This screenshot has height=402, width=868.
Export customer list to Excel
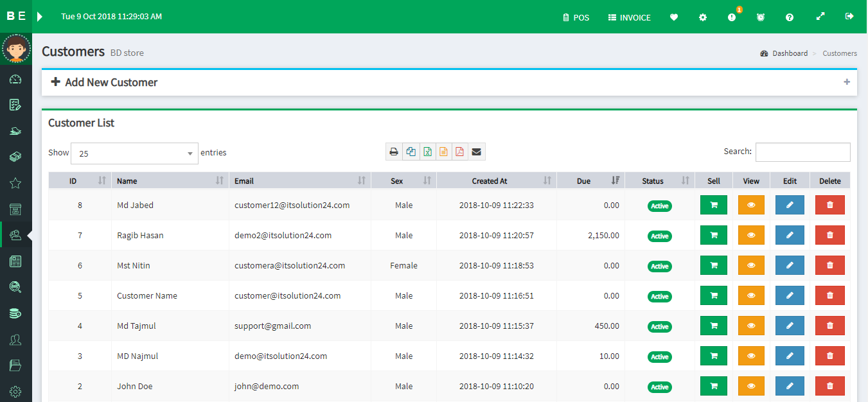pos(427,152)
